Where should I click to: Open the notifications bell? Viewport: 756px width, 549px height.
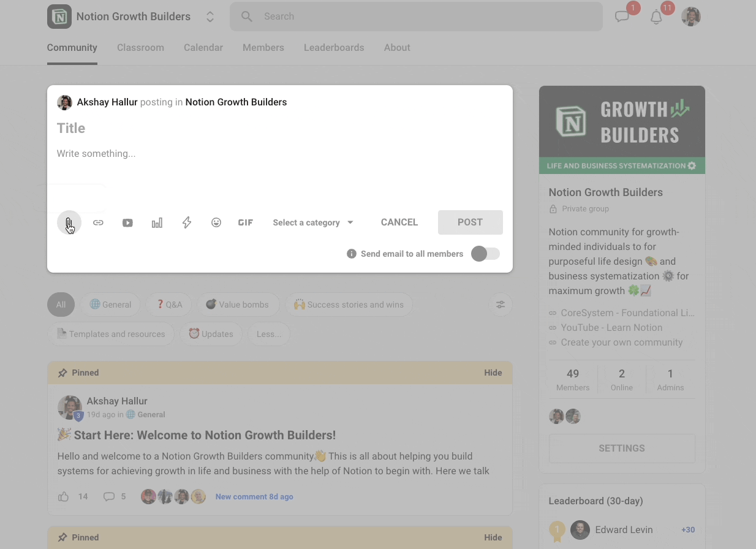[x=656, y=17]
